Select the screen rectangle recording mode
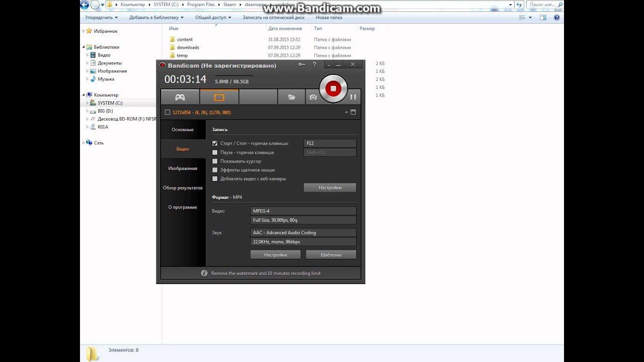The height and width of the screenshot is (362, 644). click(x=219, y=97)
